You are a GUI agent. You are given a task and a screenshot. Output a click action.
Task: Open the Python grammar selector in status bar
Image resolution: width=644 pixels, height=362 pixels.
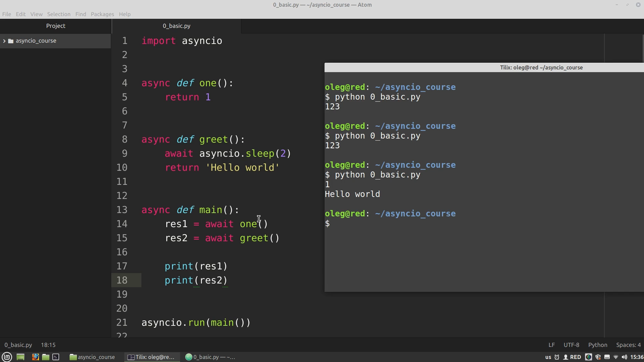click(x=597, y=345)
